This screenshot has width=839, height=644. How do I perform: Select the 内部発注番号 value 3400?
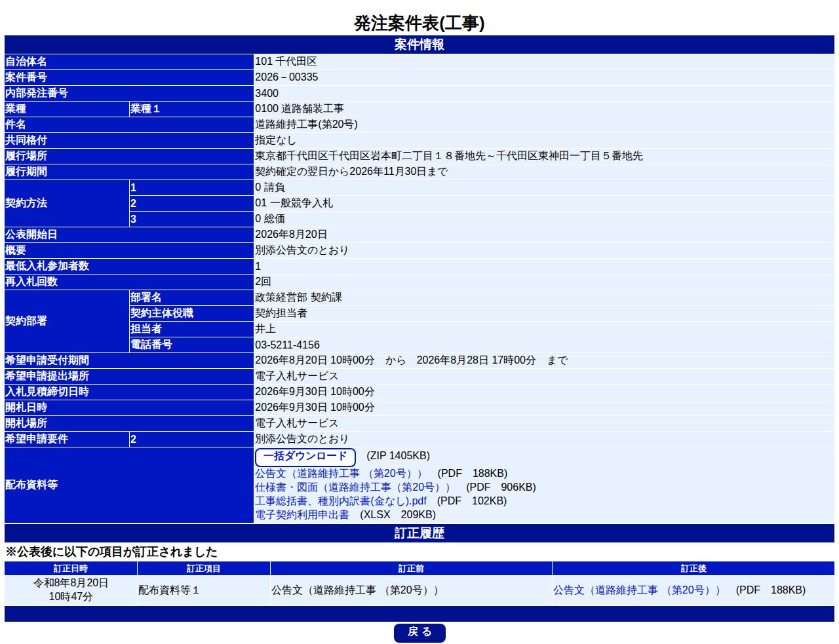(267, 93)
